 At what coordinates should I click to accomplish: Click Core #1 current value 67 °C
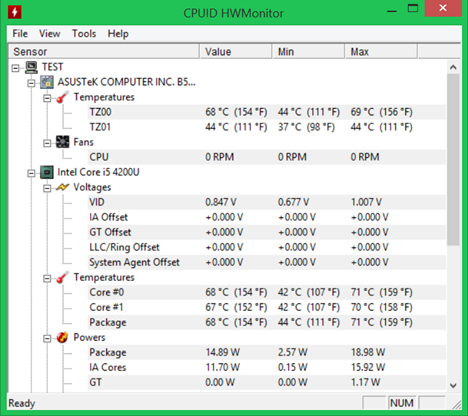236,307
